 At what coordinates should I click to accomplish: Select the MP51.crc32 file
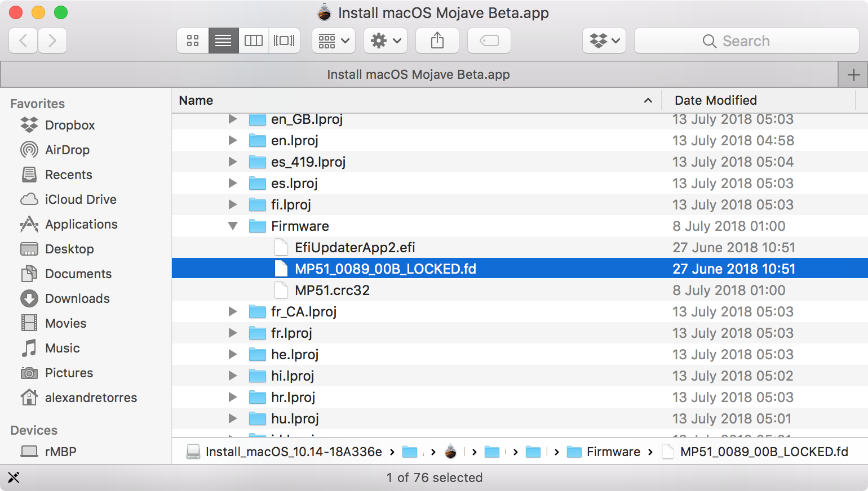[332, 290]
